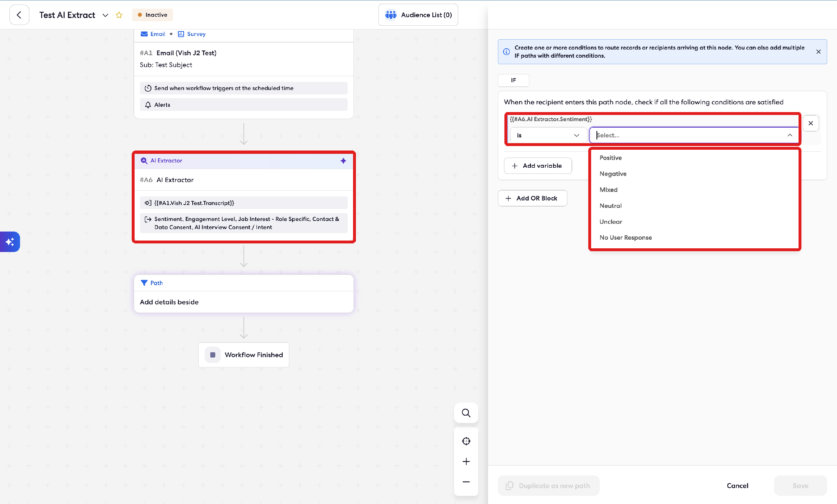Click the Email envelope icon
Image resolution: width=837 pixels, height=504 pixels.
[144, 34]
